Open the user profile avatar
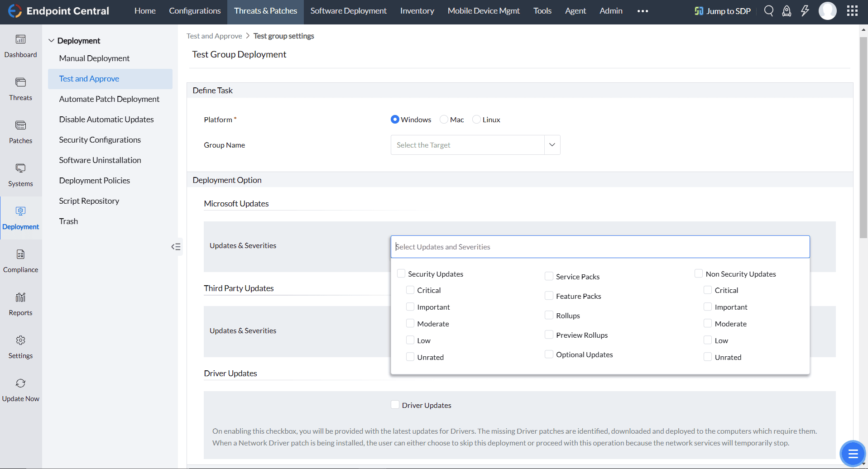 tap(828, 11)
